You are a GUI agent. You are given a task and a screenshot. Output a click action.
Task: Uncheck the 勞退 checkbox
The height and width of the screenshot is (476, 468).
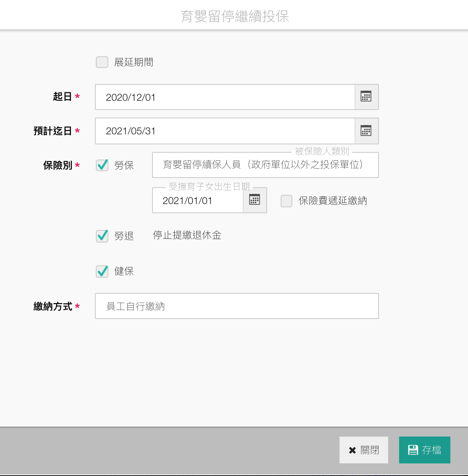pyautogui.click(x=102, y=236)
